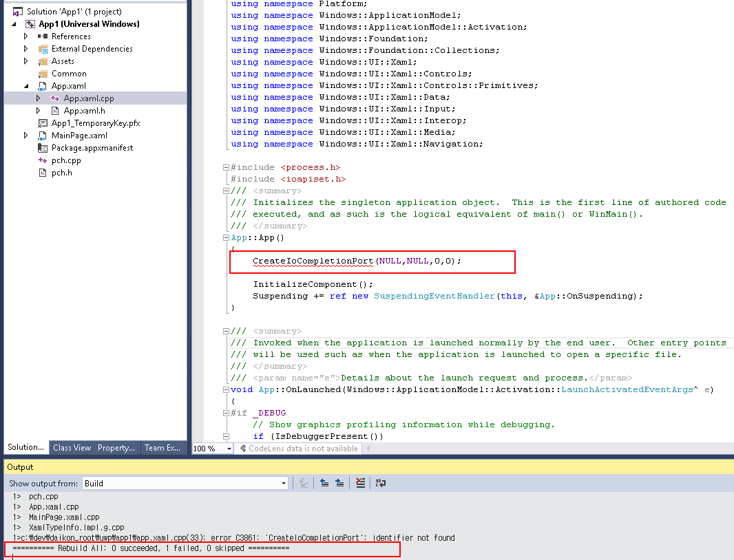Collapse the App::OnLaunched function outline
Screen dimensions: 734x560
(x=227, y=389)
